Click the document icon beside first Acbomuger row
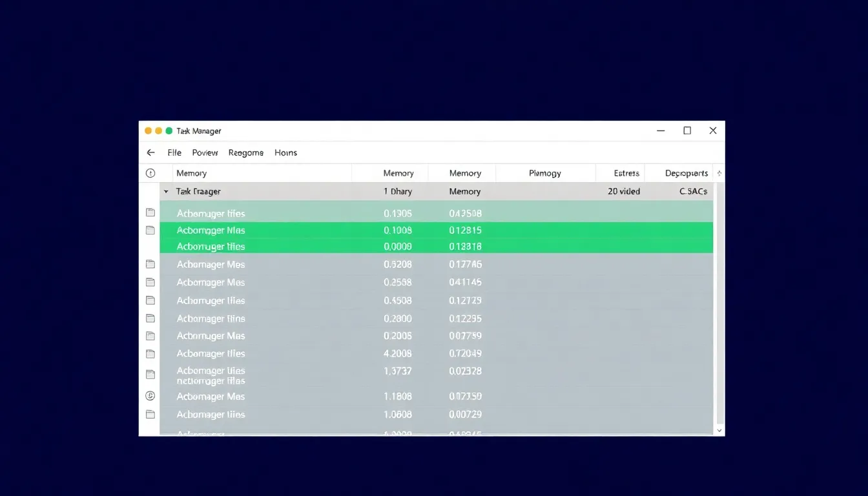This screenshot has width=868, height=496. click(x=150, y=211)
